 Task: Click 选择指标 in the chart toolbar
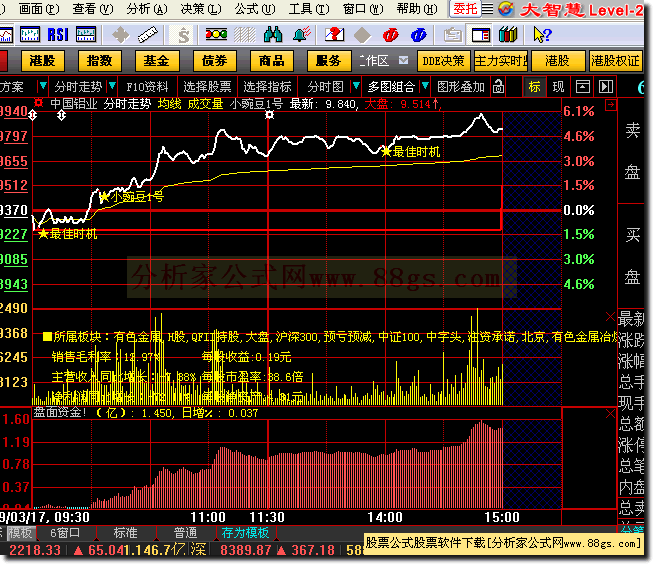[x=267, y=87]
